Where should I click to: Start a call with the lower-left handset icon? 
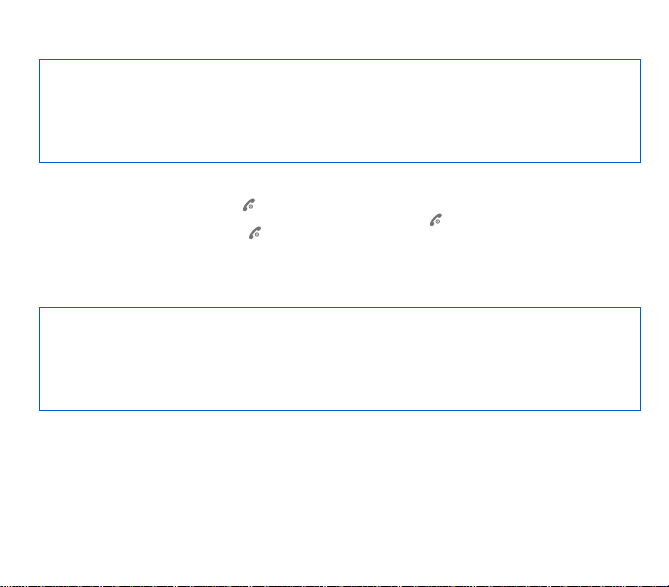pyautogui.click(x=255, y=233)
